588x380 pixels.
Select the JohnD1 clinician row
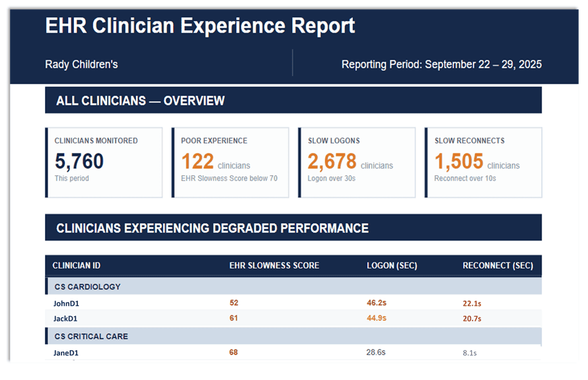[x=293, y=303]
